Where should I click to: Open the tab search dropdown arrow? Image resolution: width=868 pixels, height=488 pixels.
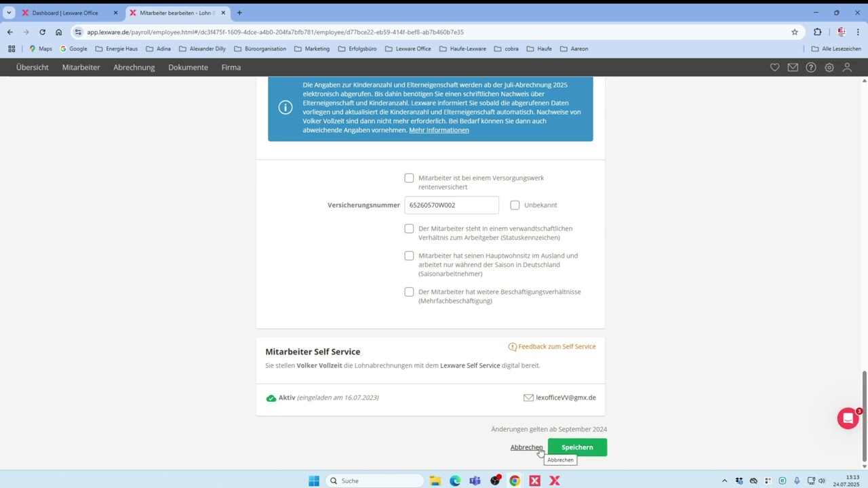pyautogui.click(x=9, y=13)
